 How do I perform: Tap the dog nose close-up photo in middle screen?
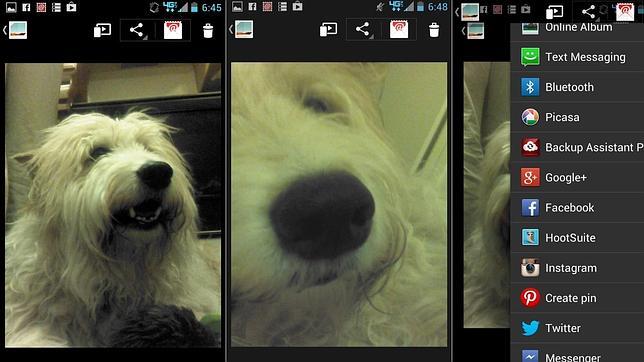coord(339,204)
